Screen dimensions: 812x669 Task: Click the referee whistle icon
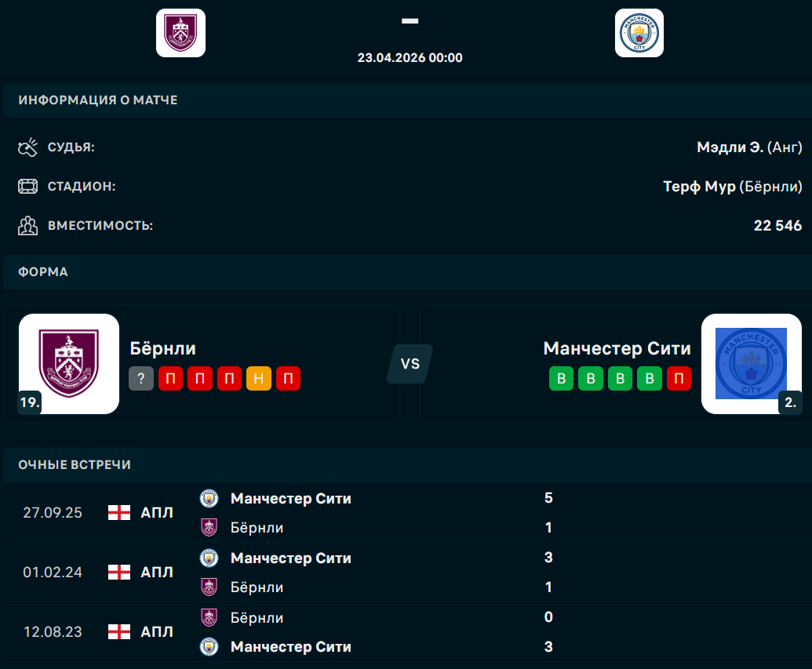(x=28, y=147)
